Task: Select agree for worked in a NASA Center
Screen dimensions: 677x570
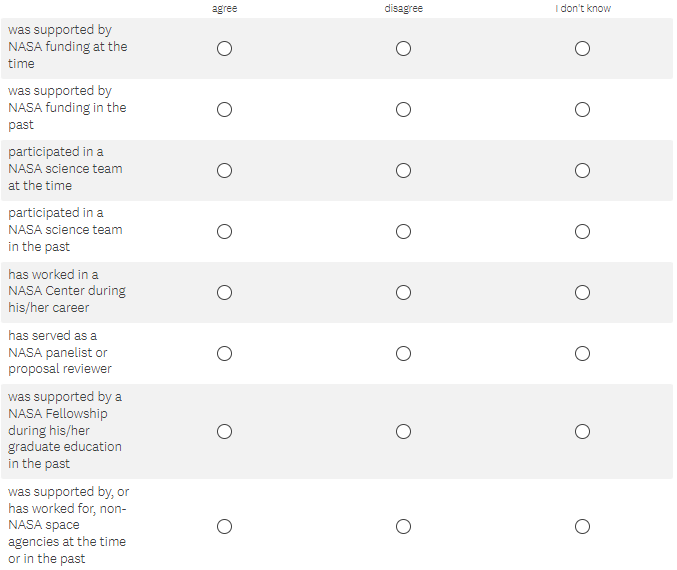Action: point(224,292)
